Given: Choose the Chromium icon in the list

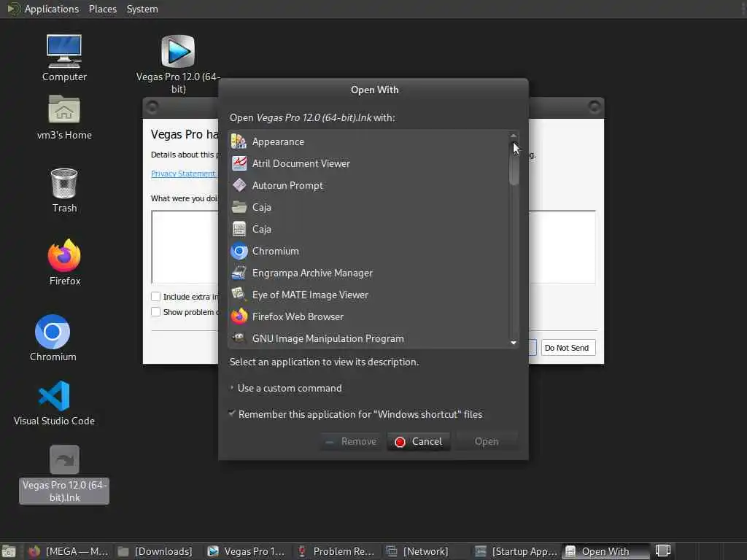Looking at the screenshot, I should (x=239, y=251).
